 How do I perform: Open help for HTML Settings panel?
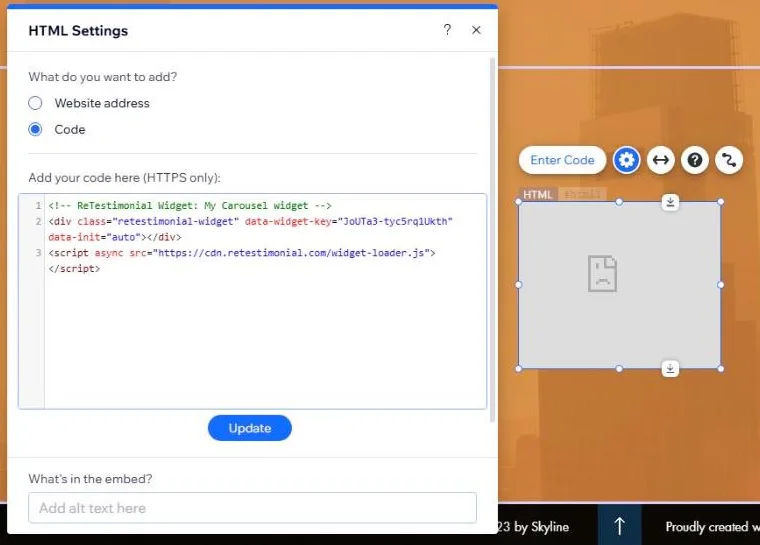tap(447, 30)
